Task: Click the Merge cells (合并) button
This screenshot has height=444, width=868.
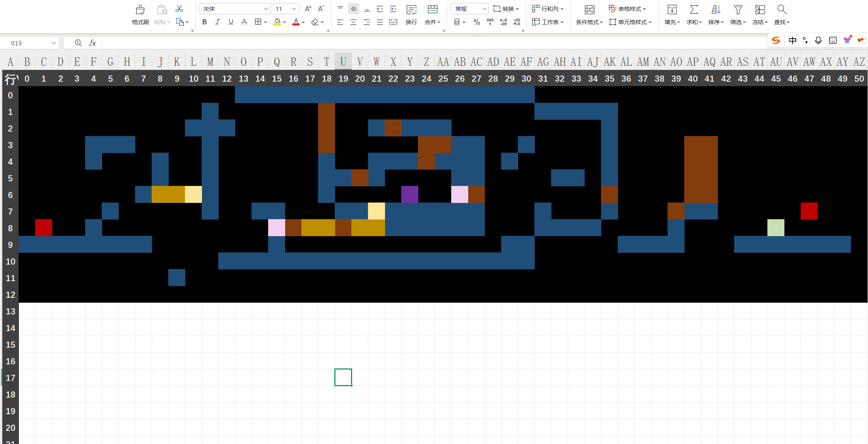Action: tap(432, 15)
